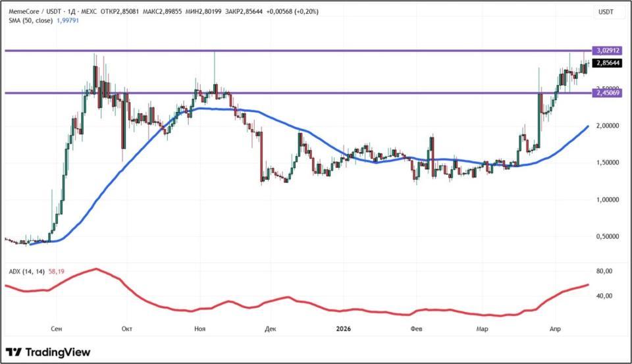
Task: Click the TradingView logo icon
Action: click(x=14, y=352)
